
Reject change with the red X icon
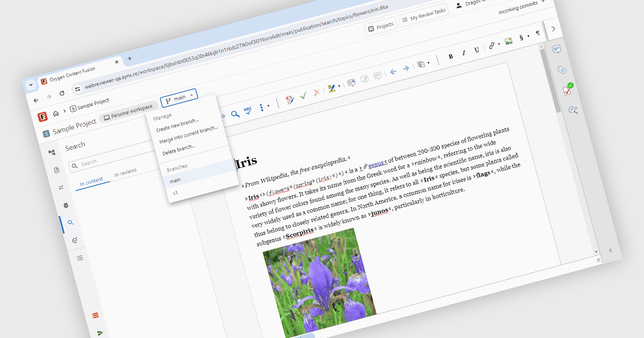coord(317,92)
